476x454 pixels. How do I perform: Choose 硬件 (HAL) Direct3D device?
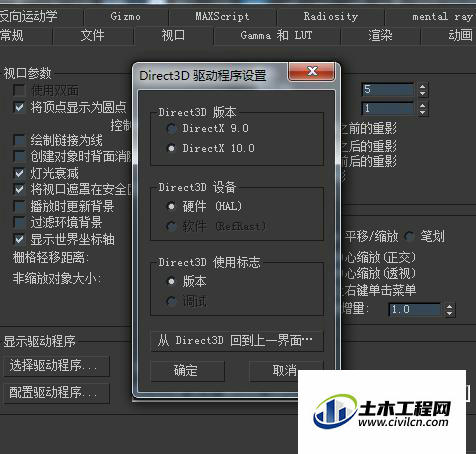171,207
